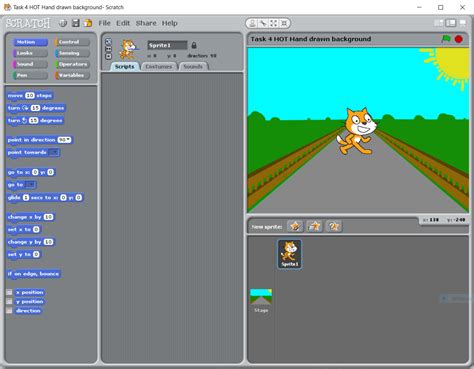The width and height of the screenshot is (474, 369).
Task: Click the Sprite1 name field
Action: (167, 45)
